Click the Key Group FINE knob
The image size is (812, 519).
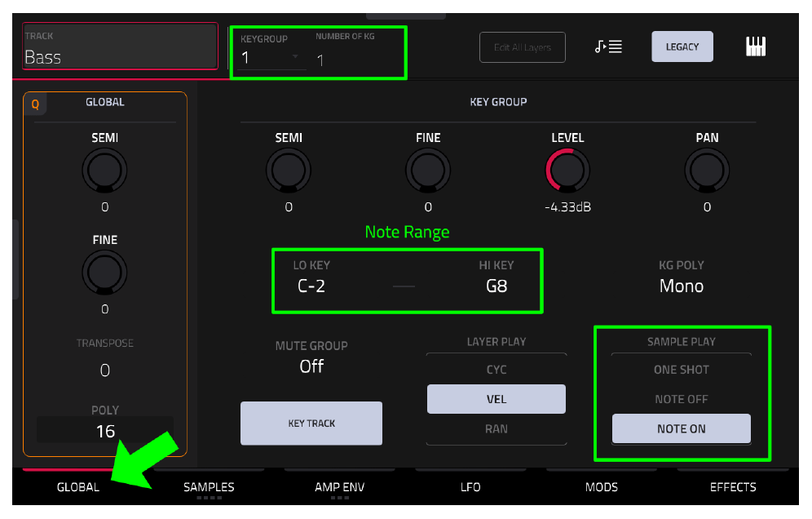[428, 170]
